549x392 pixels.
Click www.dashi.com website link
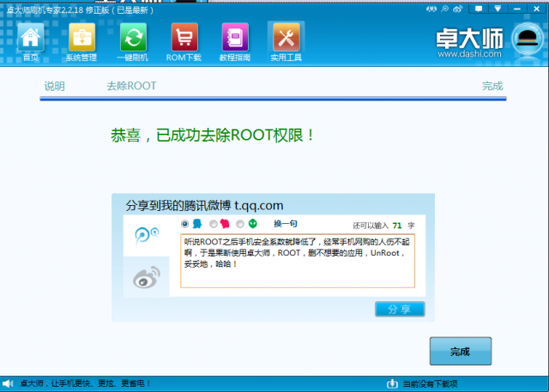click(x=469, y=54)
